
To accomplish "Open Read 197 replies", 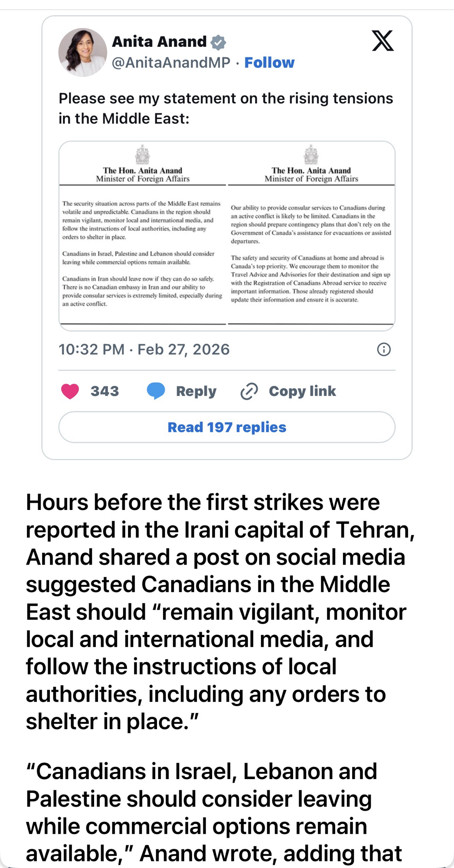I will pyautogui.click(x=227, y=427).
